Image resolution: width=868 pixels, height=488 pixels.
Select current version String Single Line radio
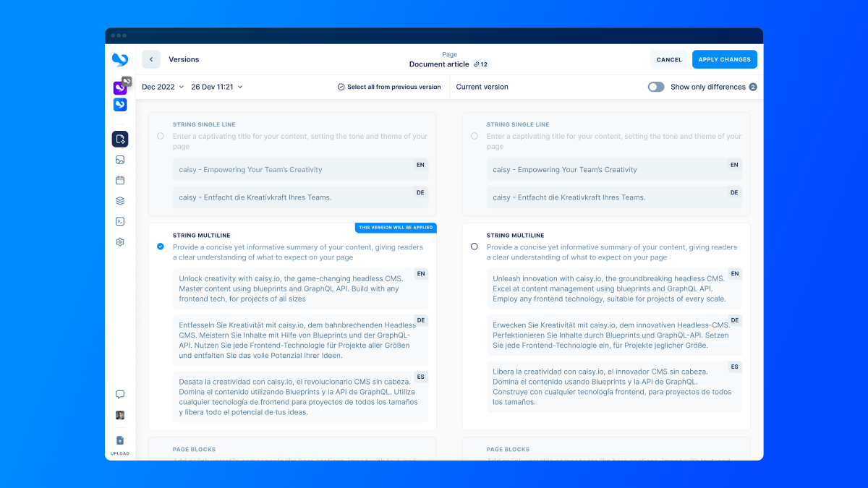[x=475, y=136]
